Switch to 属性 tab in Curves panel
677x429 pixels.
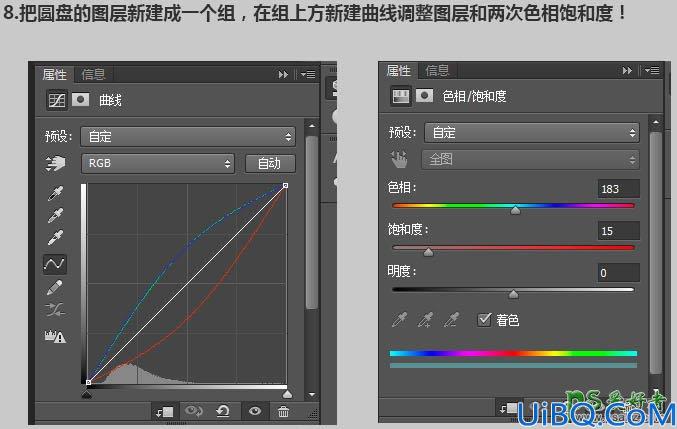[55, 75]
